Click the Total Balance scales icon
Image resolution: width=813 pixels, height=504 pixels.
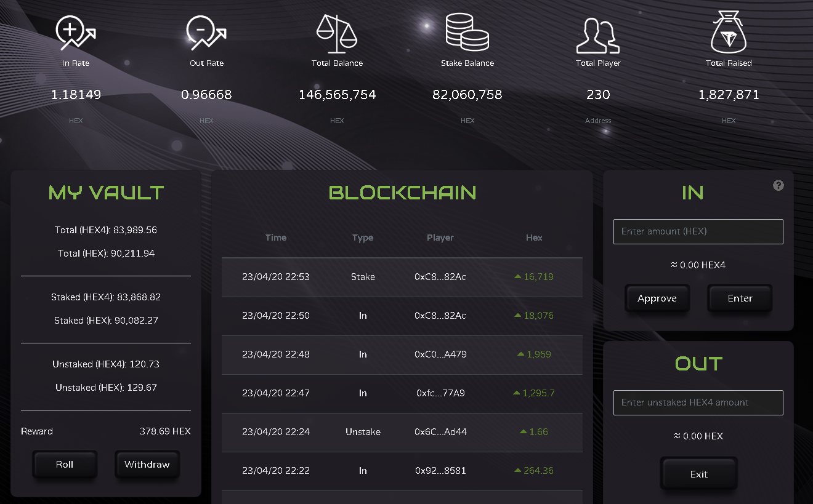pos(337,33)
